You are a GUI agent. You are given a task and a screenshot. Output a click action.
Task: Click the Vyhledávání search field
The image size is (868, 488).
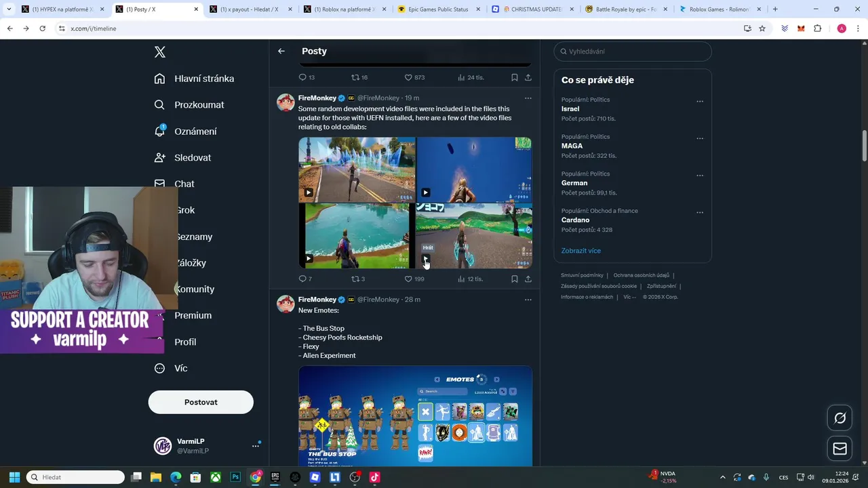pos(633,52)
